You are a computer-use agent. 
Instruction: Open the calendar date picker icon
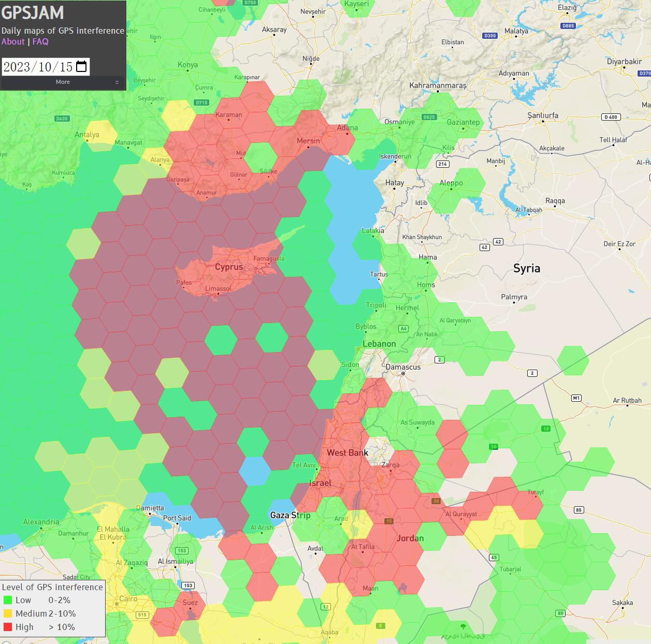click(81, 67)
